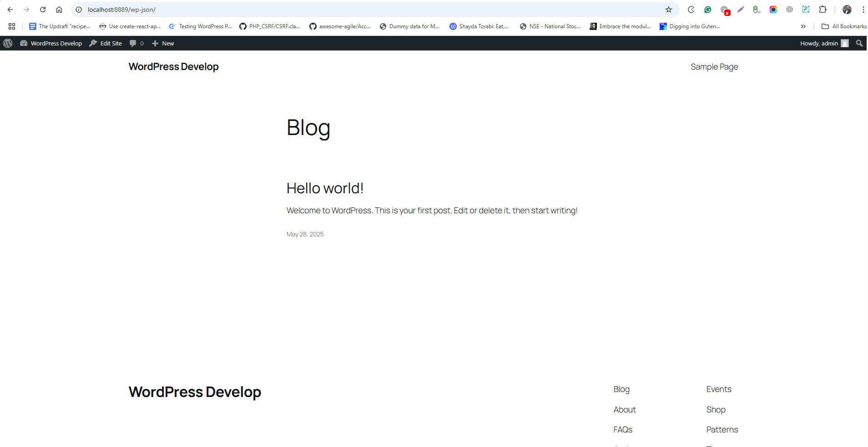Image resolution: width=868 pixels, height=447 pixels.
Task: Open the New content menu
Action: click(x=163, y=43)
